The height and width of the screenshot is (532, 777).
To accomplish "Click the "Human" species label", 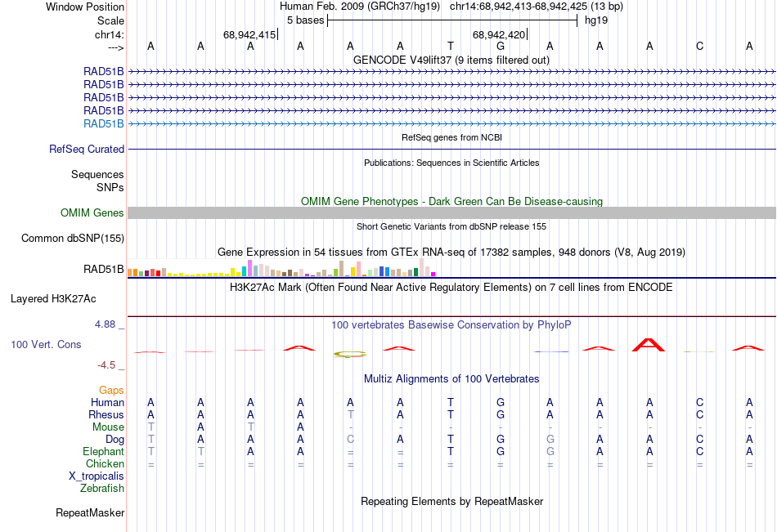I will pyautogui.click(x=107, y=402).
